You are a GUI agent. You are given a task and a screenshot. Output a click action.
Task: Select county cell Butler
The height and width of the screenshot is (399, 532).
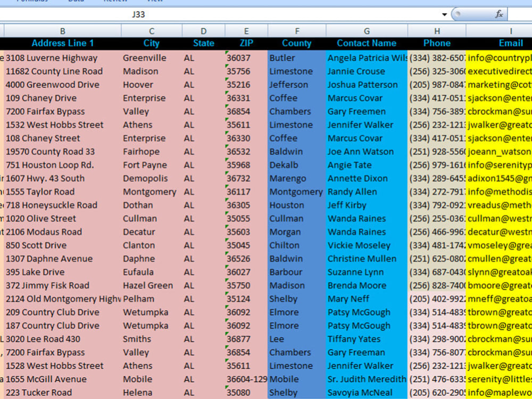tap(297, 58)
